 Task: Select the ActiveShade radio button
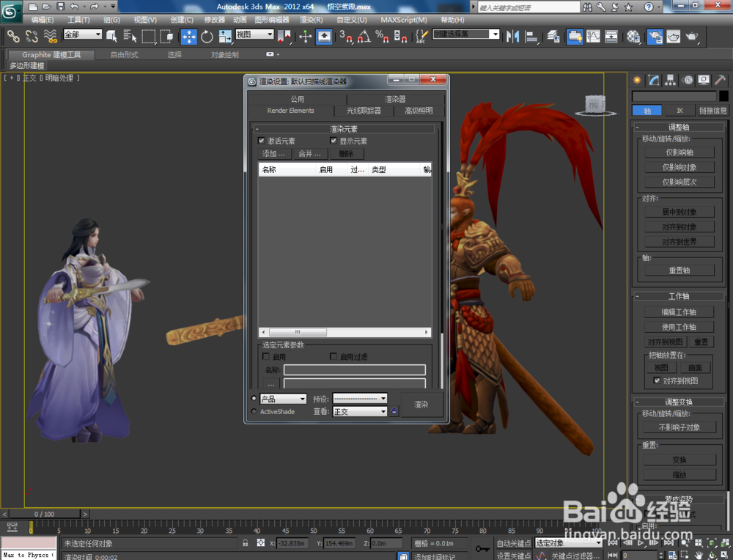254,411
